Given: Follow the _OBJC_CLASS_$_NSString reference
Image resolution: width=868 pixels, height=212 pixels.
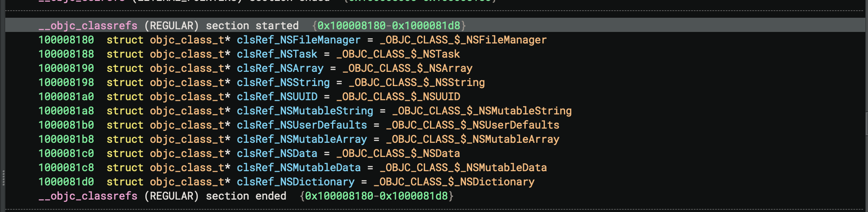Looking at the screenshot, I should 417,82.
